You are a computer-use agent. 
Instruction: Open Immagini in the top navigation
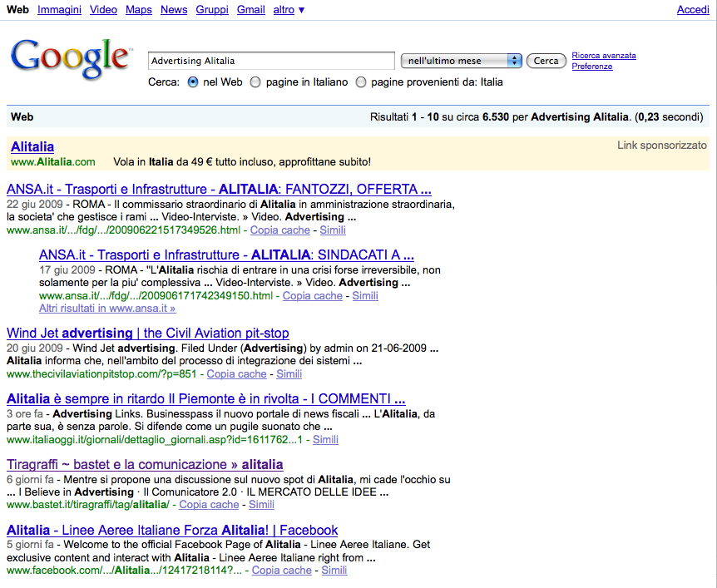coord(59,10)
